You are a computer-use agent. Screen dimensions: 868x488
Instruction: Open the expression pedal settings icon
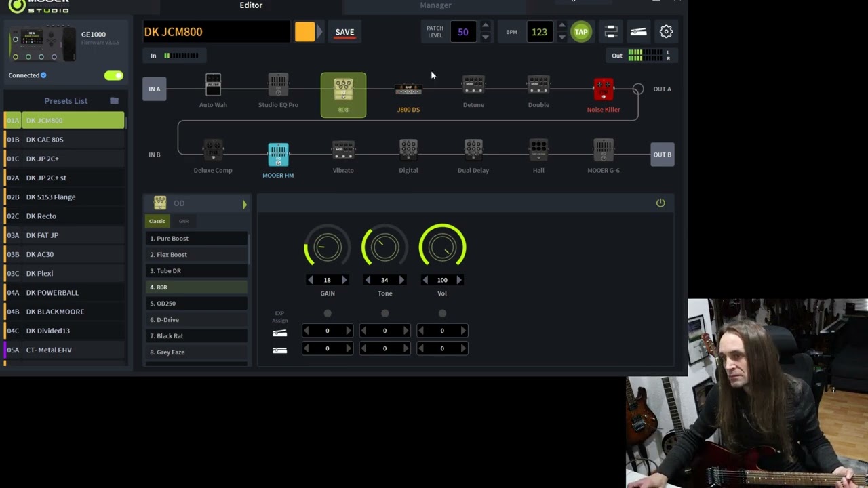(x=638, y=32)
